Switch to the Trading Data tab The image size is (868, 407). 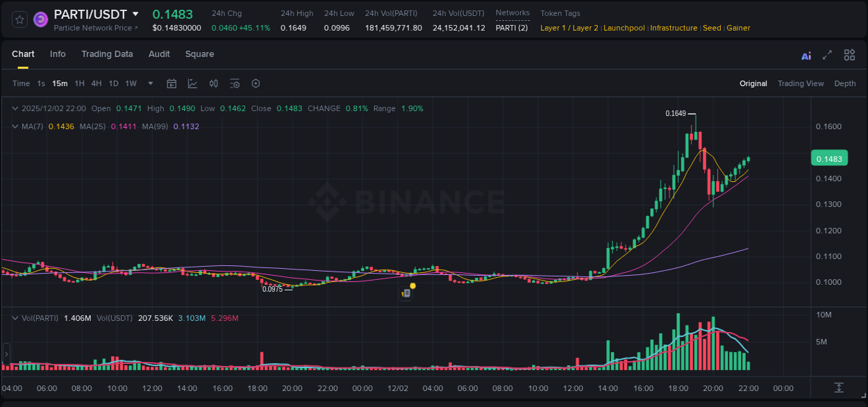[107, 54]
